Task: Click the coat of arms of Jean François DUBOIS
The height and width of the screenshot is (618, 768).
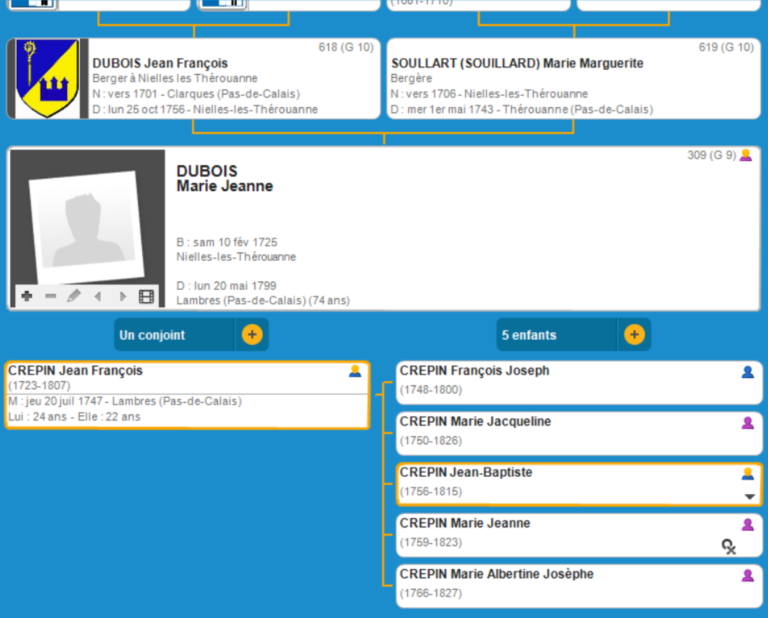Action: coord(48,79)
